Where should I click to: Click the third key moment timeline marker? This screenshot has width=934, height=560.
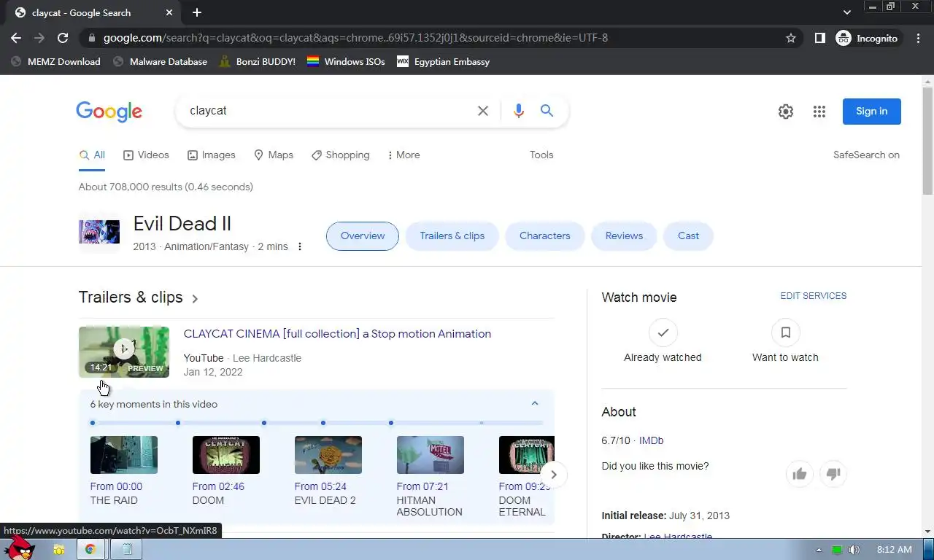[x=264, y=423]
